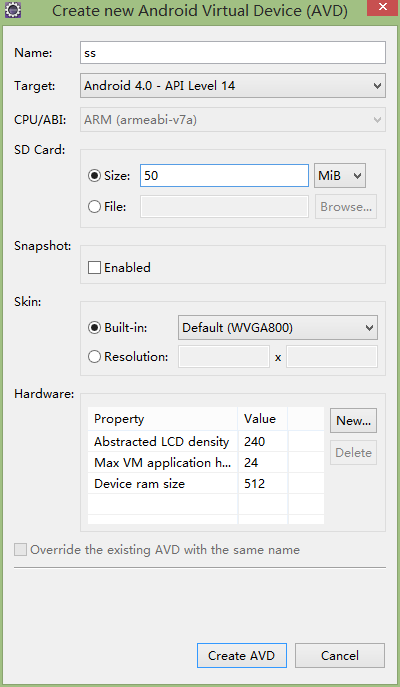Enable the Snapshot checkbox
This screenshot has width=400, height=687.
94,267
